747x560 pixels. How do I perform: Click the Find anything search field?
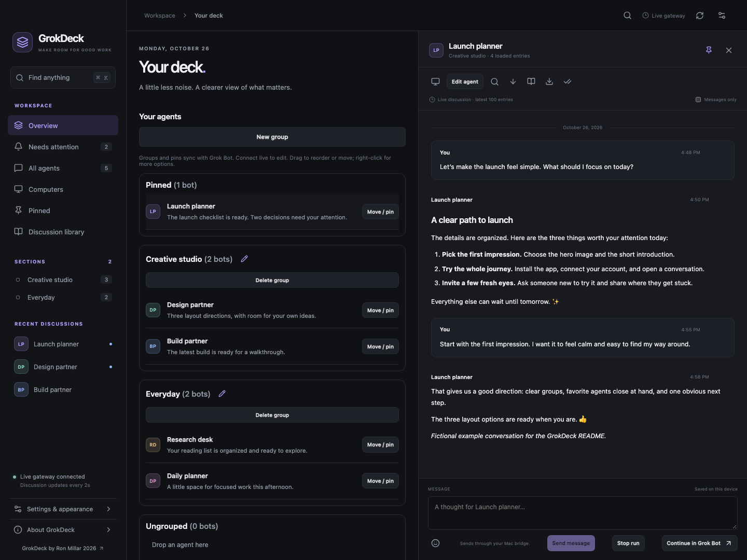63,78
